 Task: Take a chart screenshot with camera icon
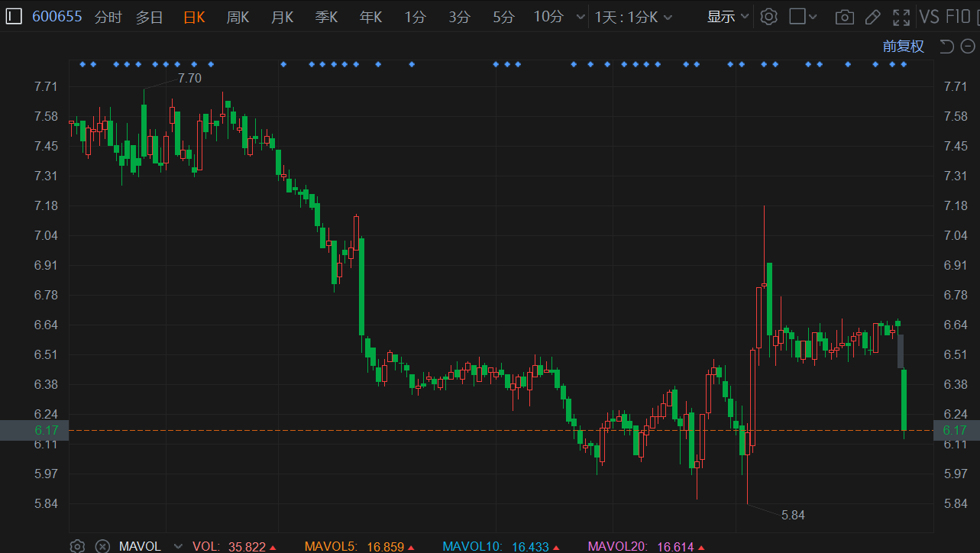(844, 17)
